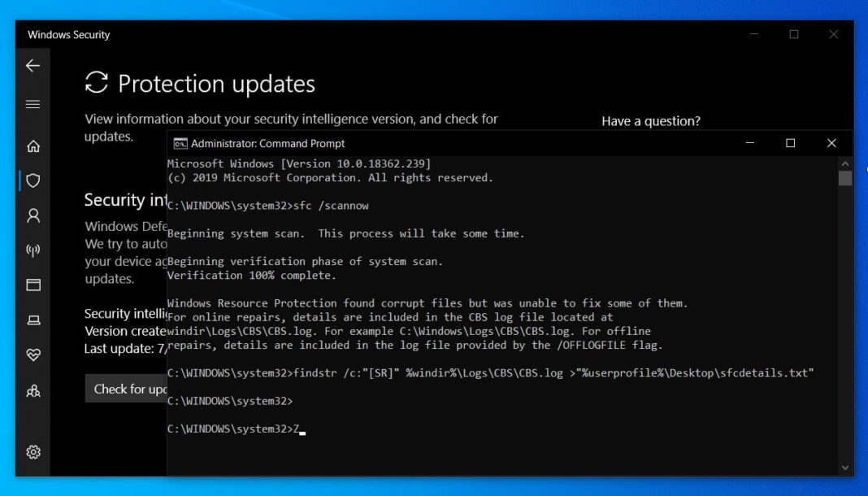Go to Windows Security Home icon
Image resolution: width=868 pixels, height=496 pixels.
[33, 146]
